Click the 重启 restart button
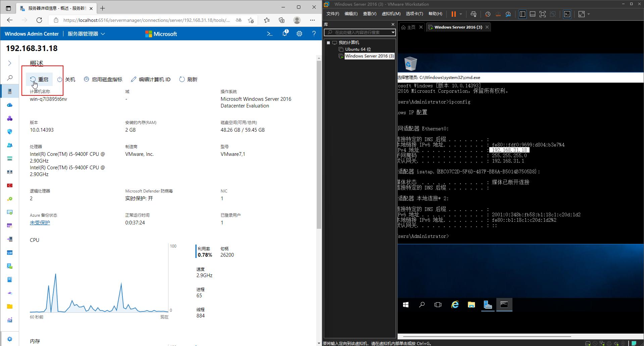The image size is (644, 346). pyautogui.click(x=39, y=79)
